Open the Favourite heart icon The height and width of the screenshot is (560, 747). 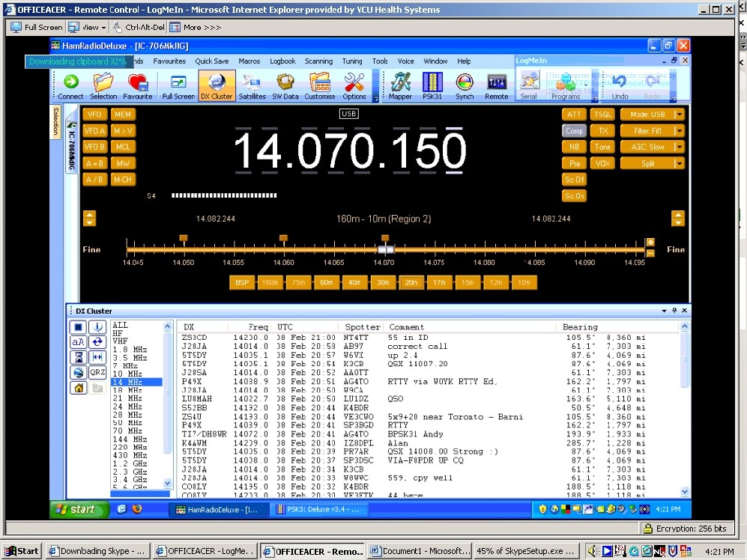(x=137, y=85)
